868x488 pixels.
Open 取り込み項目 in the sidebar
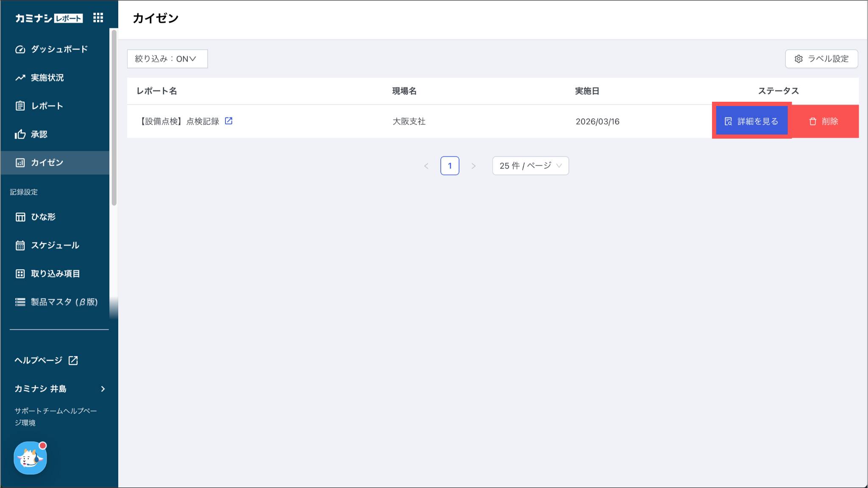[55, 274]
